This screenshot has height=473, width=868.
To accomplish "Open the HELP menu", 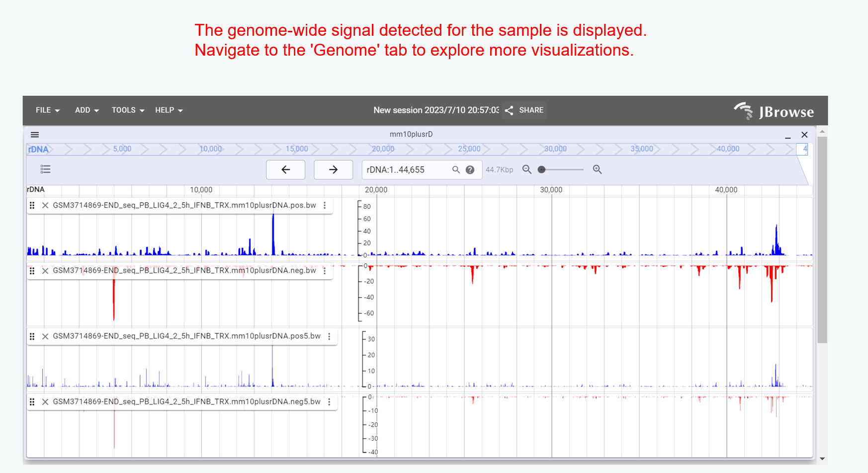I will (x=169, y=110).
